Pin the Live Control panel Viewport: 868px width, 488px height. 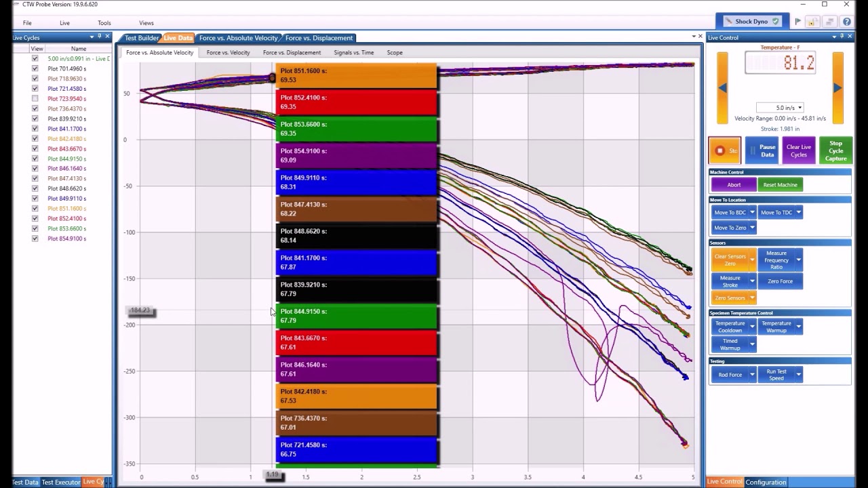point(842,37)
